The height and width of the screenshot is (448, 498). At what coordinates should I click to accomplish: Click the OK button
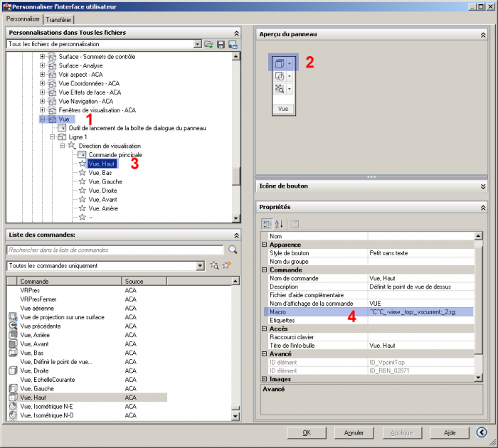306,432
